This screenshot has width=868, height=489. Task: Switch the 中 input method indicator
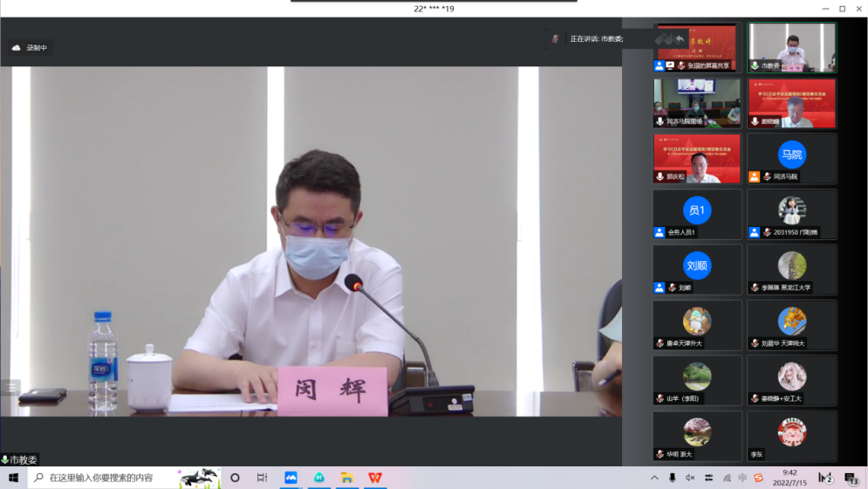(742, 478)
